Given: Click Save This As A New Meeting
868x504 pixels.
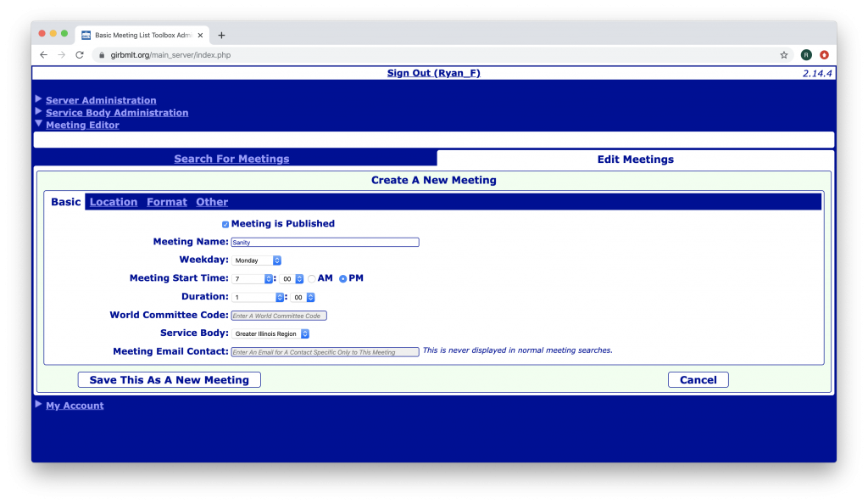Looking at the screenshot, I should [x=170, y=380].
